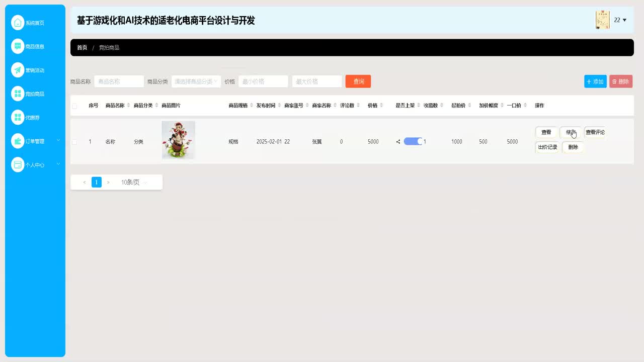Open the 商品分类 filter dropdown

[x=196, y=81]
